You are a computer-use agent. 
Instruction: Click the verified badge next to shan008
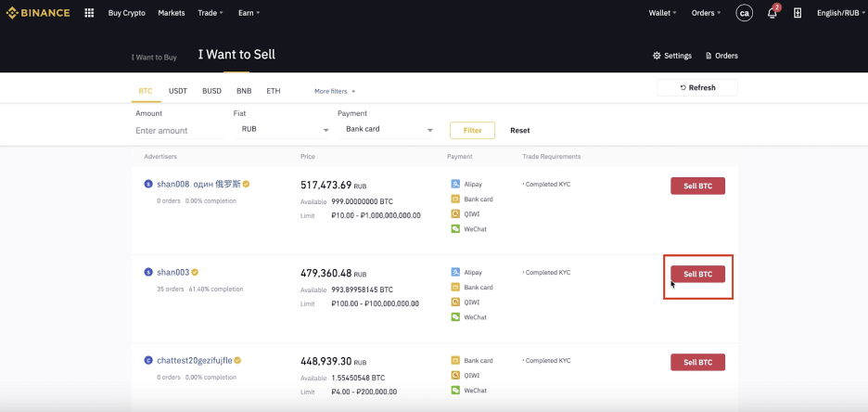point(246,184)
